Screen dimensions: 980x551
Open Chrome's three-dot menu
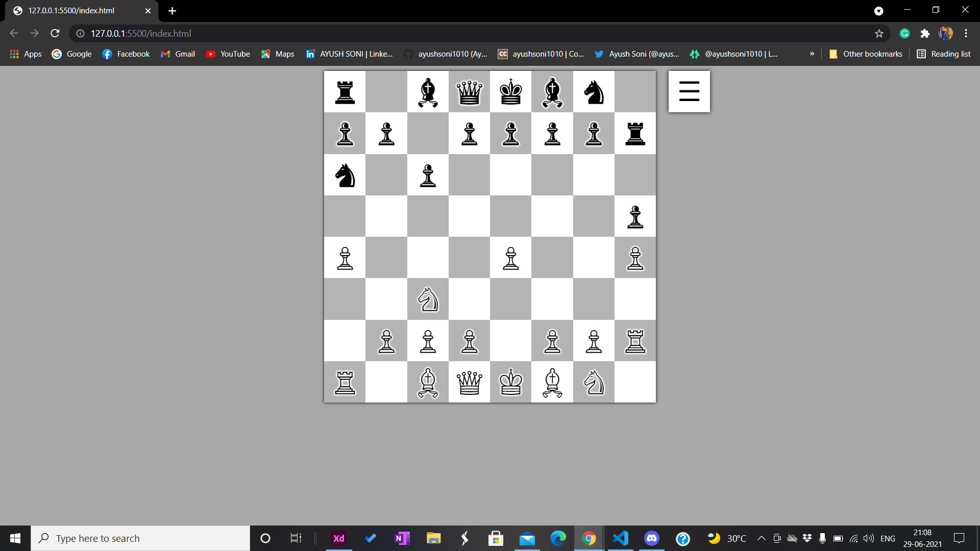coord(966,34)
